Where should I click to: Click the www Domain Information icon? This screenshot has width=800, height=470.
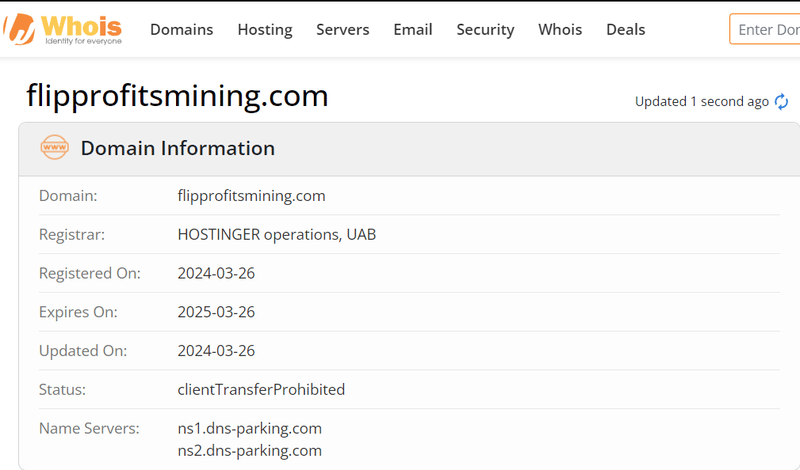click(55, 147)
